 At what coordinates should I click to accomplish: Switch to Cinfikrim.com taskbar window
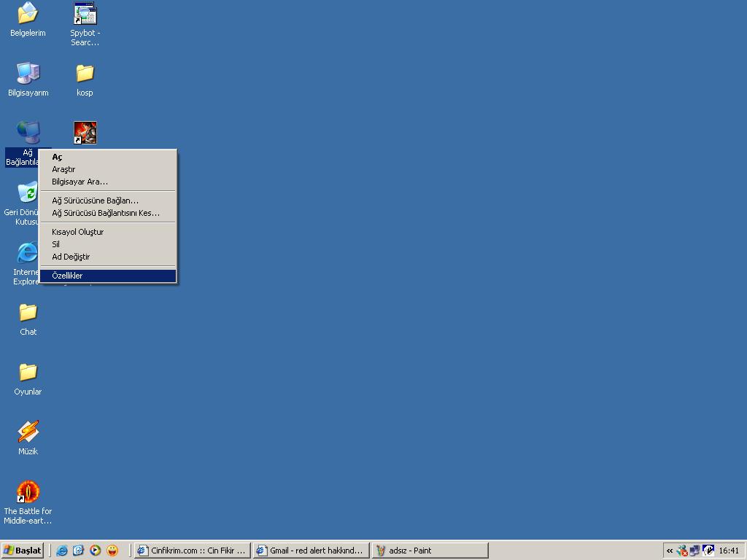[x=192, y=551]
